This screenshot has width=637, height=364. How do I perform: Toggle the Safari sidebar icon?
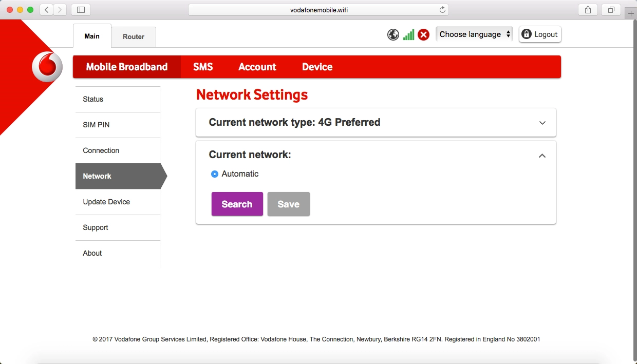(x=81, y=10)
